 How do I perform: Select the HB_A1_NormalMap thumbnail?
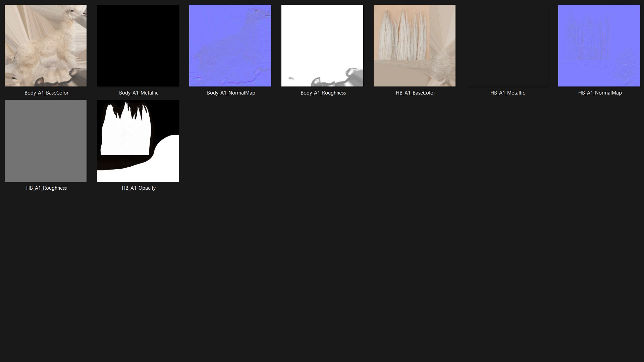(x=599, y=46)
